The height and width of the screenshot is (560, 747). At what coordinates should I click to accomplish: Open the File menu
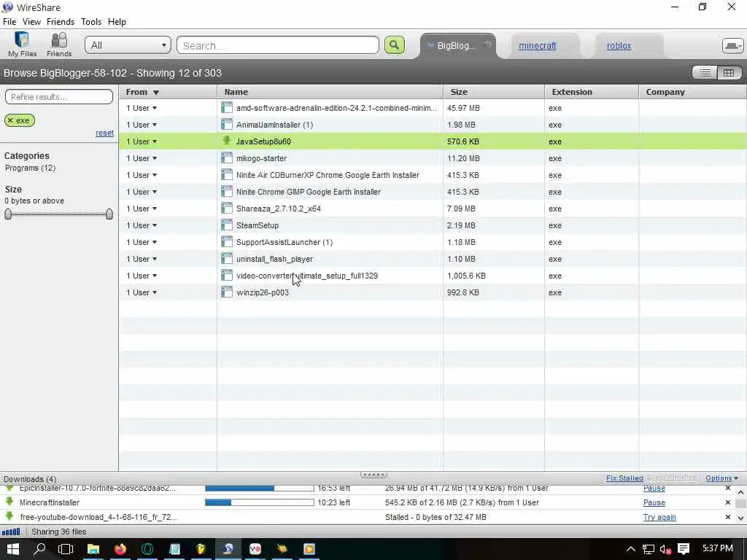pyautogui.click(x=9, y=22)
